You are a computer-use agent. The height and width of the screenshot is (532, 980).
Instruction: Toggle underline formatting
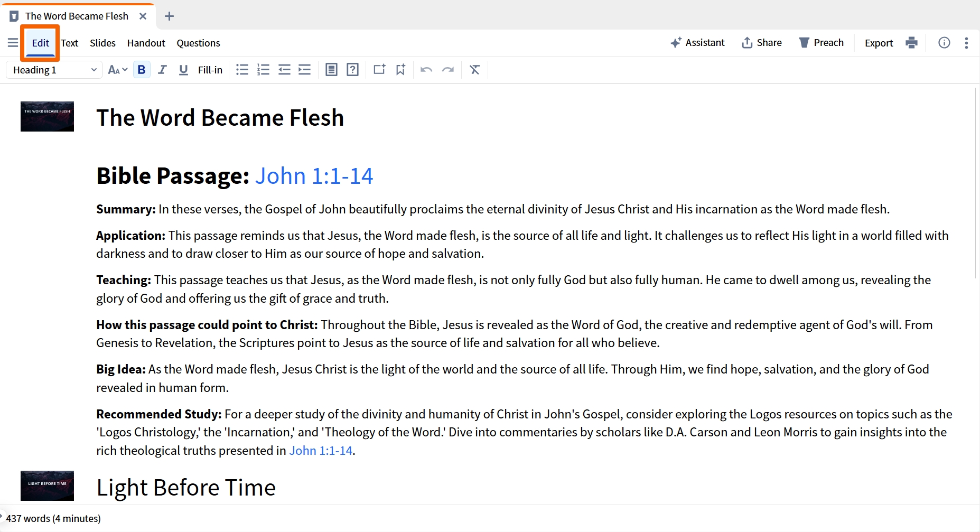click(x=183, y=70)
